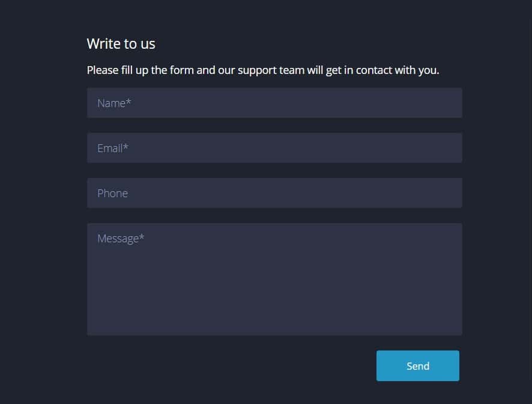This screenshot has height=404, width=532.
Task: Click the 'Write to us' heading
Action: [121, 43]
